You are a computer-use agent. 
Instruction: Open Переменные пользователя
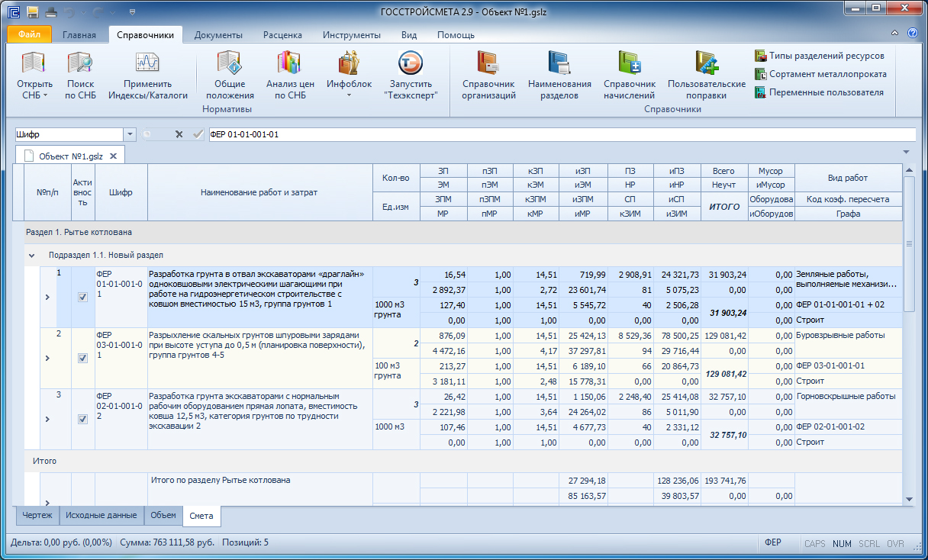pyautogui.click(x=819, y=92)
